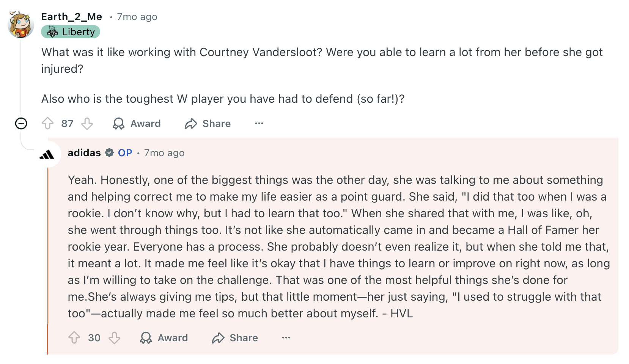Open more options for Earth_2_Me comment
Viewport: 629px width, 364px height.
click(259, 124)
